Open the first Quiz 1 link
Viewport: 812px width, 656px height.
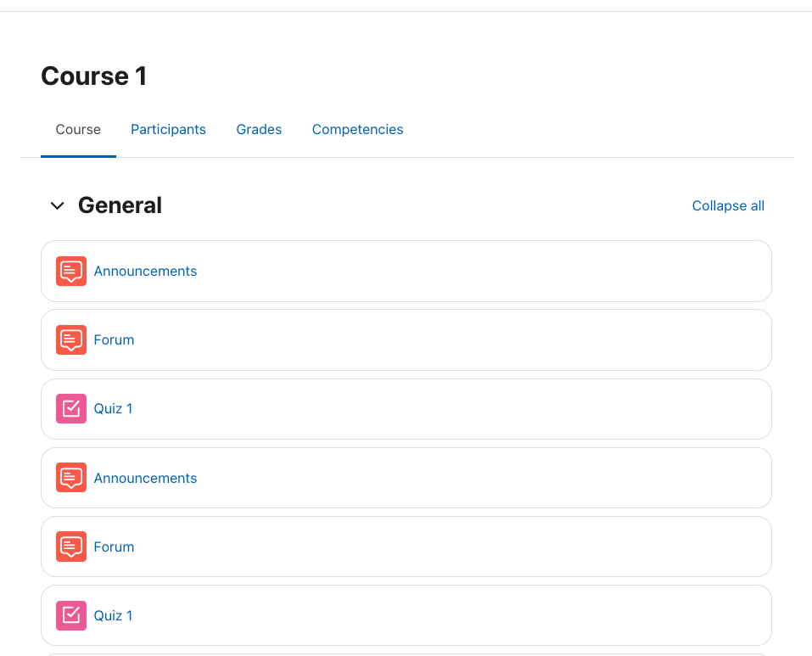(113, 408)
